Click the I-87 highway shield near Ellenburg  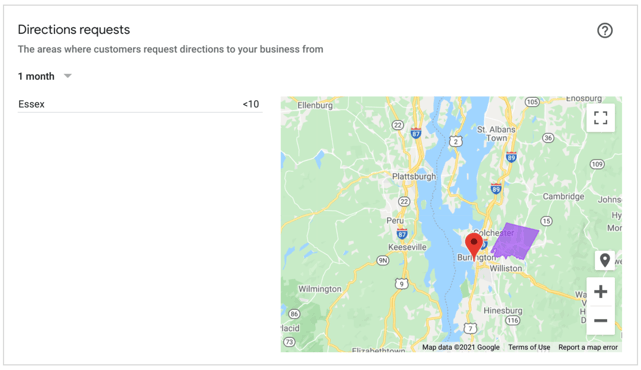416,133
